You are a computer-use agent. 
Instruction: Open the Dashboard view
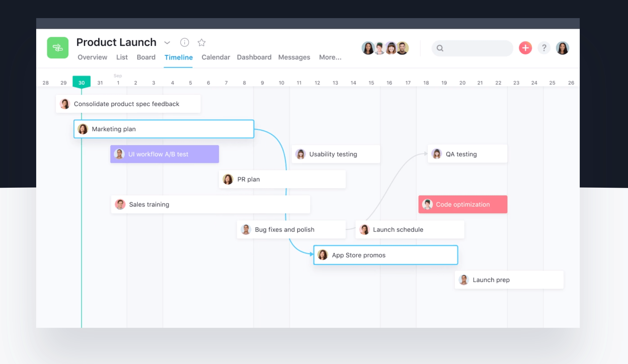[254, 57]
